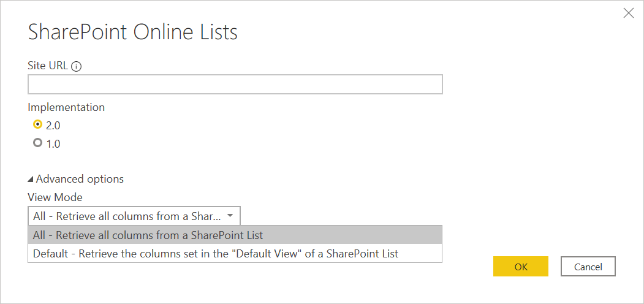Collapse the Advanced options triangle
This screenshot has height=304, width=644.
31,180
